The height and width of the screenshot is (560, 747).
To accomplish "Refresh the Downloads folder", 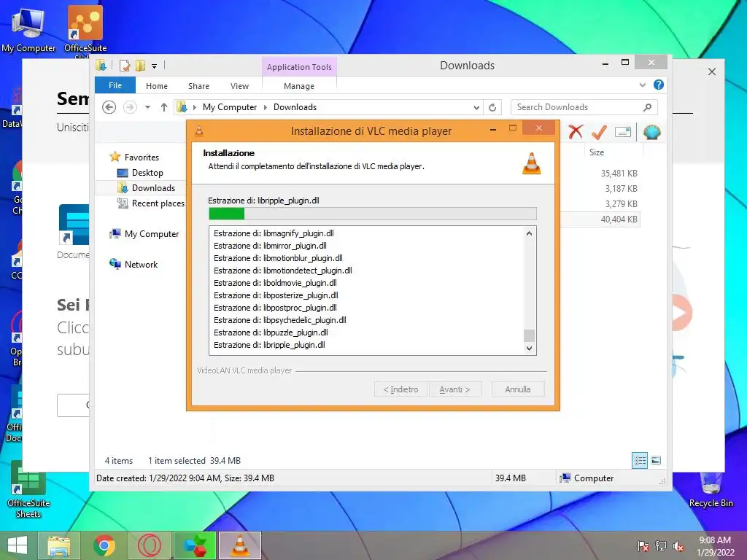I will coord(492,108).
